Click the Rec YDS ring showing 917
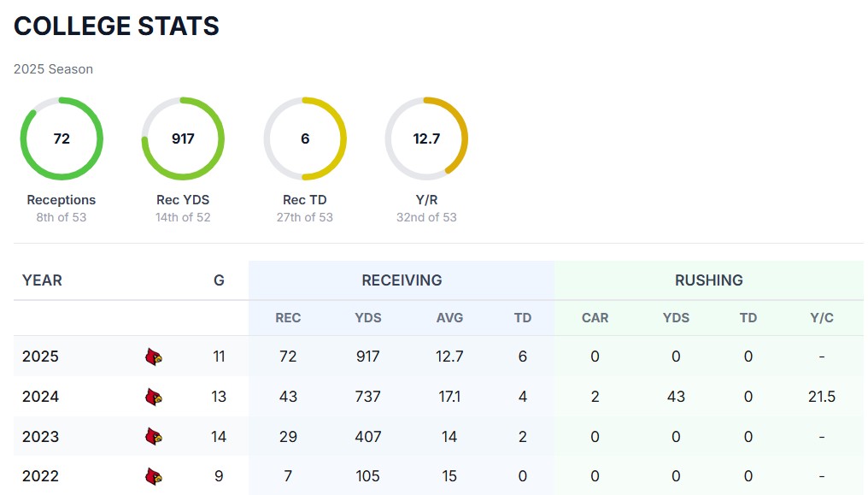 pyautogui.click(x=183, y=138)
